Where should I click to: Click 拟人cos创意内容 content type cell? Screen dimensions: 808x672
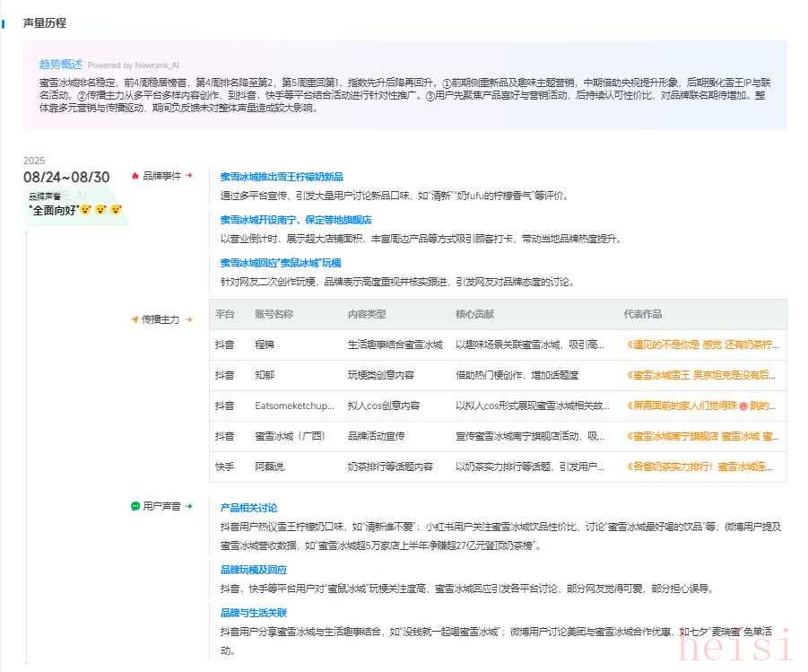(x=384, y=406)
